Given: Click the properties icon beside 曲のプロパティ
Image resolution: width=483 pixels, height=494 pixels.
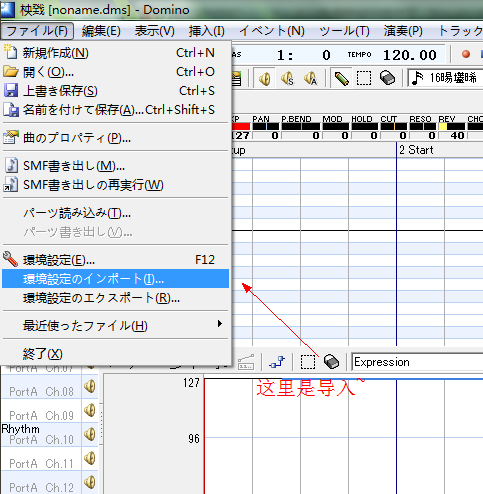Looking at the screenshot, I should click(11, 137).
